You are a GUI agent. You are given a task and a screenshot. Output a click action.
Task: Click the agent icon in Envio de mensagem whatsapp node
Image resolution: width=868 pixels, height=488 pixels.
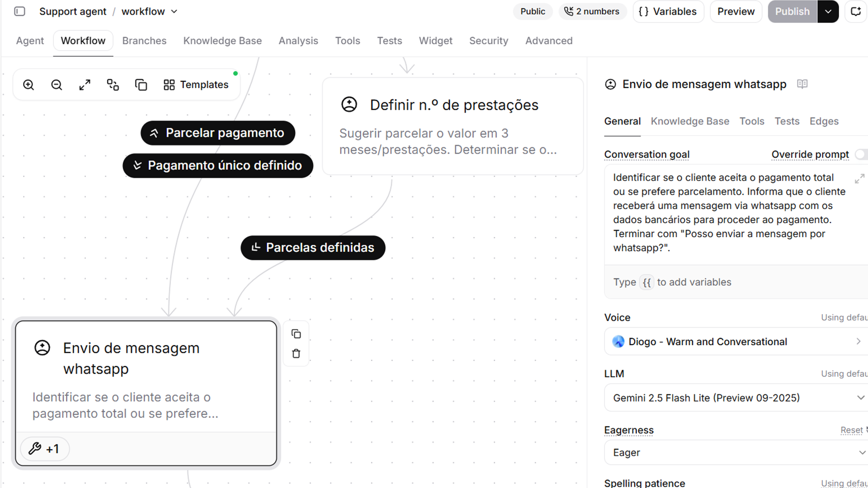(x=42, y=348)
